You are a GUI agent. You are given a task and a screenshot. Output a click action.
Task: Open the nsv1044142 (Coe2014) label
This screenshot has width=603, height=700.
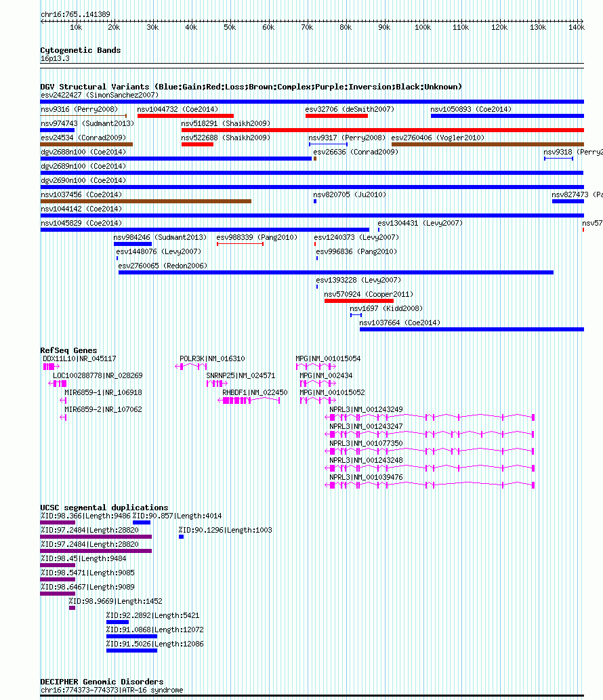point(81,209)
